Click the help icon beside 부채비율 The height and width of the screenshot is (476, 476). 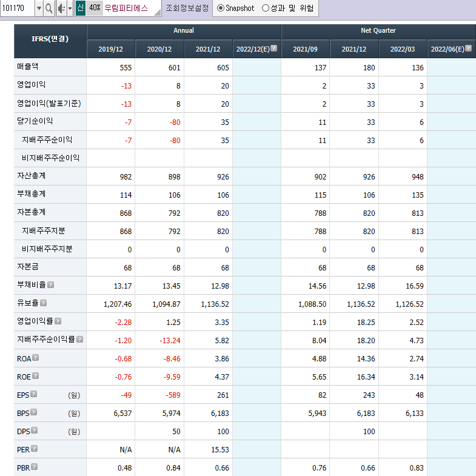coord(51,285)
